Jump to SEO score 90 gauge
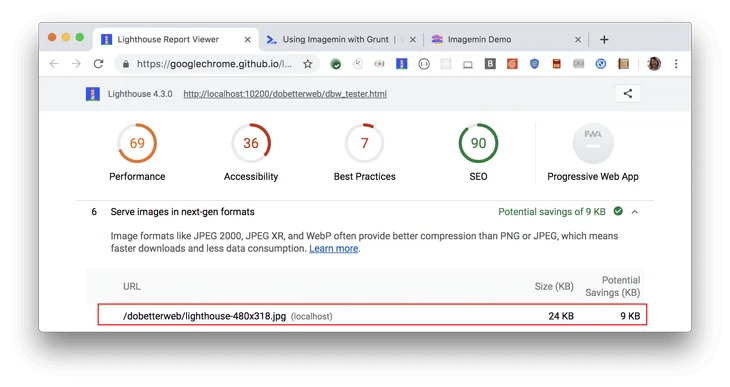 tap(478, 143)
